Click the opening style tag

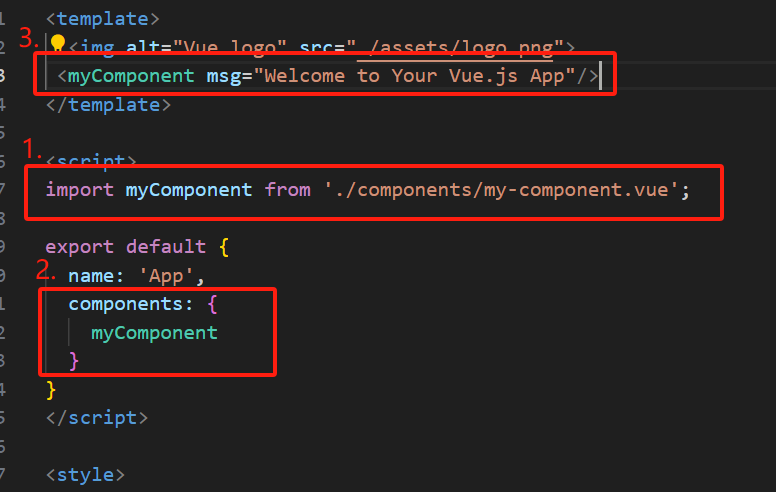[85, 475]
